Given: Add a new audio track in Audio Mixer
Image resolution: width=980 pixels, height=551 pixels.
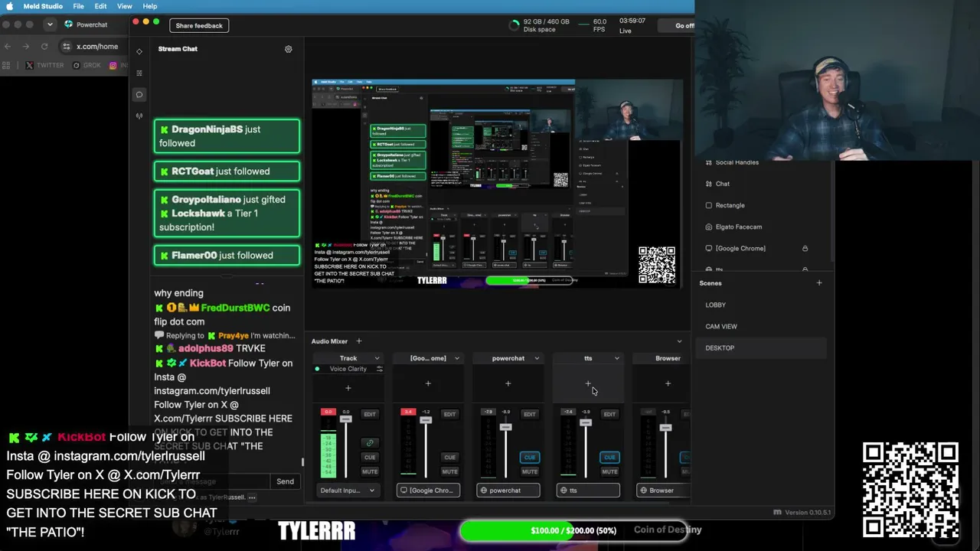Looking at the screenshot, I should pyautogui.click(x=358, y=341).
